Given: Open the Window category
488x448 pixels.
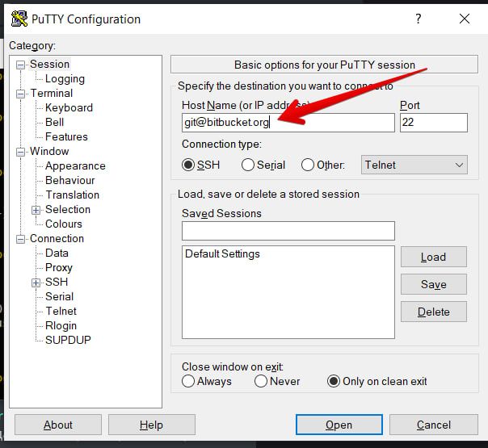Looking at the screenshot, I should click(x=49, y=151).
